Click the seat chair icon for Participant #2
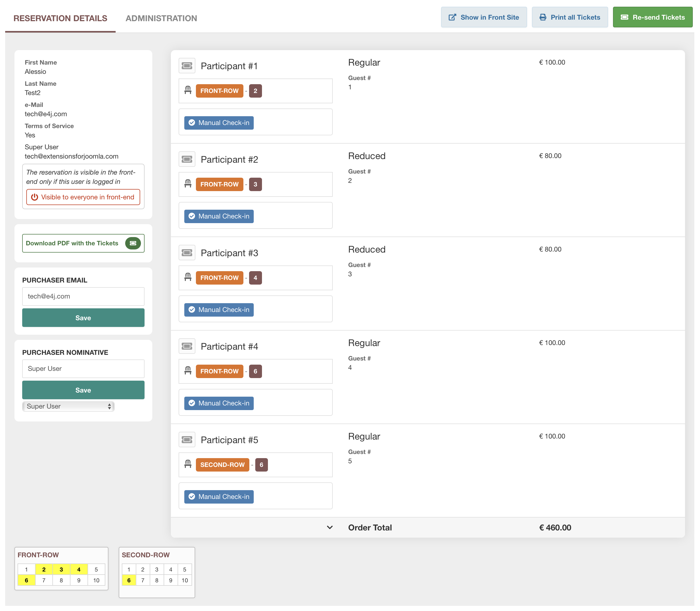 pos(188,184)
